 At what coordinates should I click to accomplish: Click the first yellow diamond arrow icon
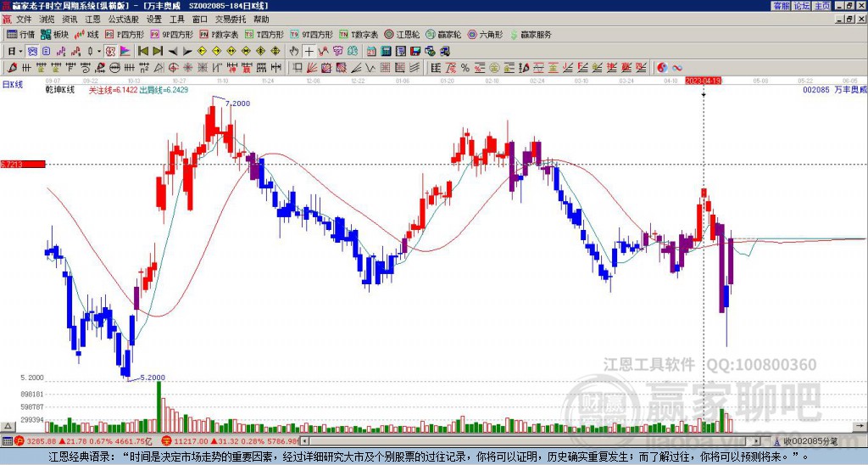click(x=202, y=52)
